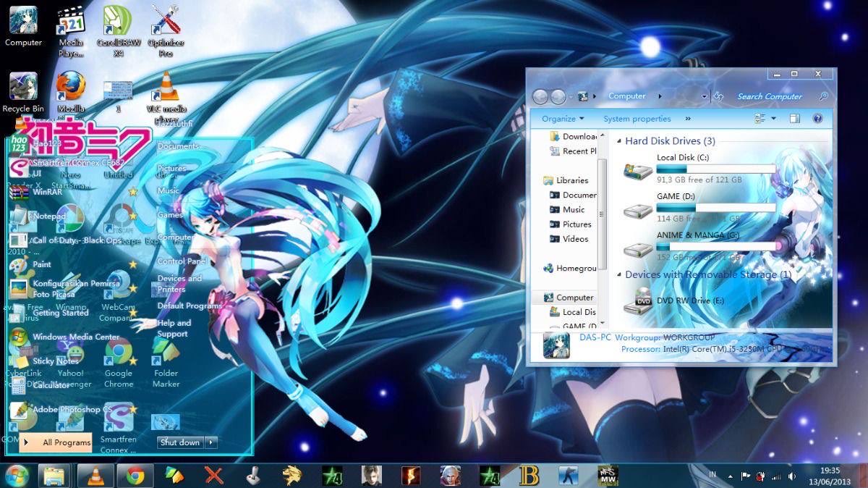This screenshot has width=868, height=488.
Task: Toggle the preview pane button
Action: (794, 119)
